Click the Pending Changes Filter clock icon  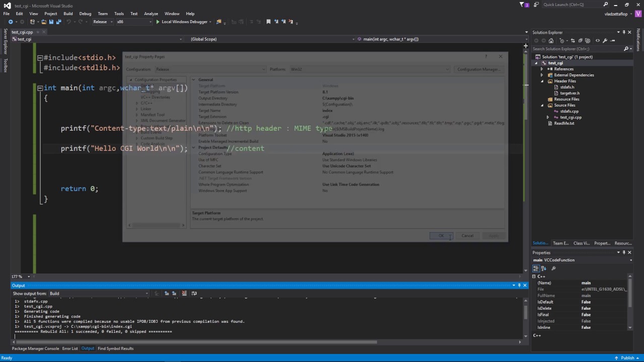pyautogui.click(x=562, y=41)
